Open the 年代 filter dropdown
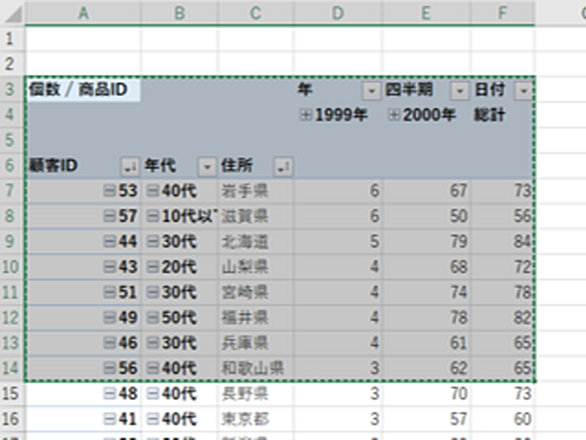This screenshot has width=586, height=440. coord(207,167)
